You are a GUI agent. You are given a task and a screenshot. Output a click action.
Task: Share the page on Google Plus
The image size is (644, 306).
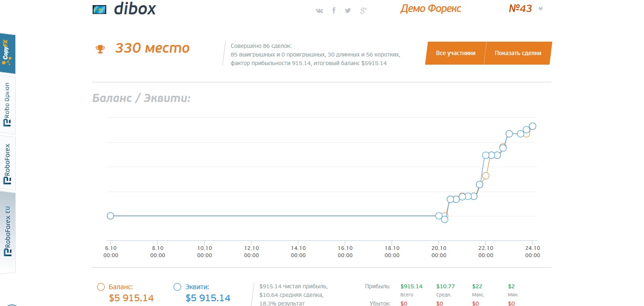coord(363,11)
